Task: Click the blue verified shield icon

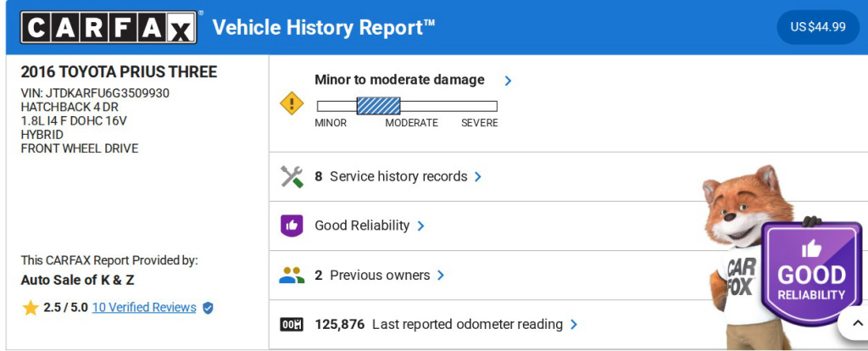Action: coord(208,308)
